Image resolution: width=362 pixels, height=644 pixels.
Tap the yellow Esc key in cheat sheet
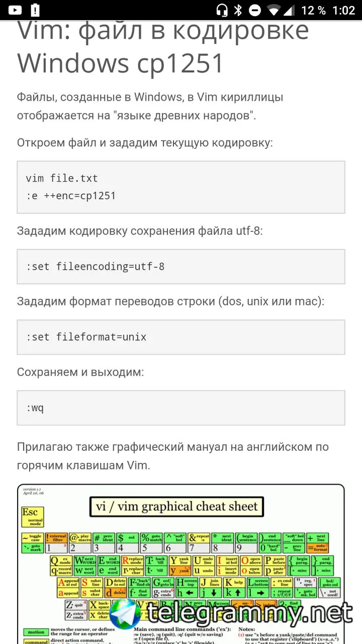pyautogui.click(x=32, y=515)
